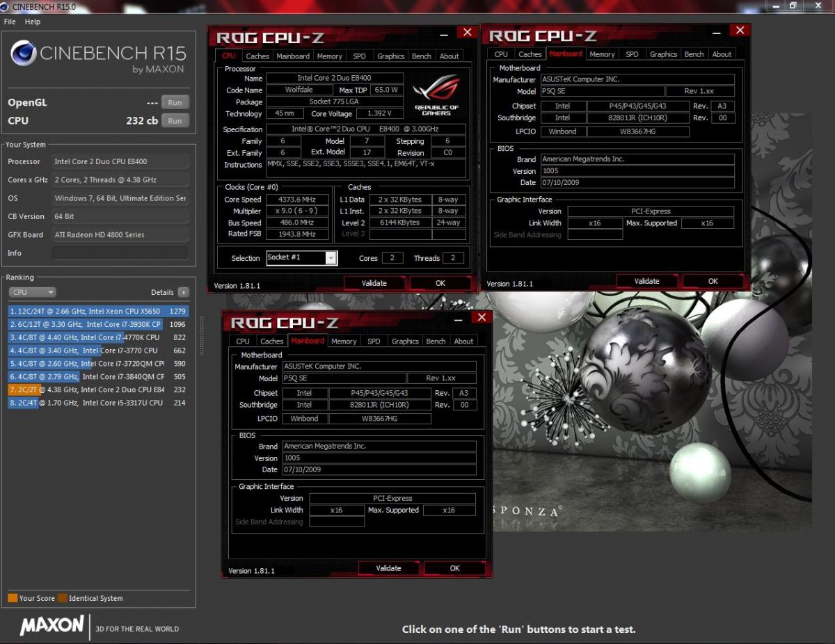Open About tab in the upper-right CPU-Z window

click(722, 54)
